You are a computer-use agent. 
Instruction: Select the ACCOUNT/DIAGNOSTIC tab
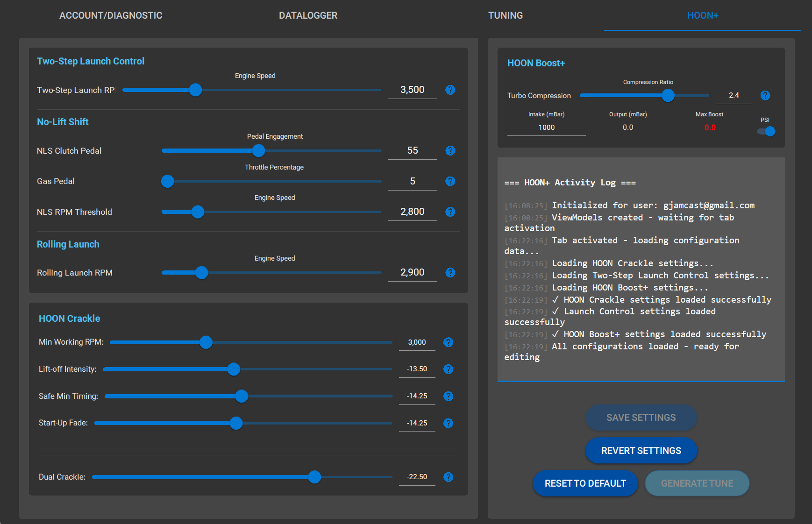click(x=110, y=15)
